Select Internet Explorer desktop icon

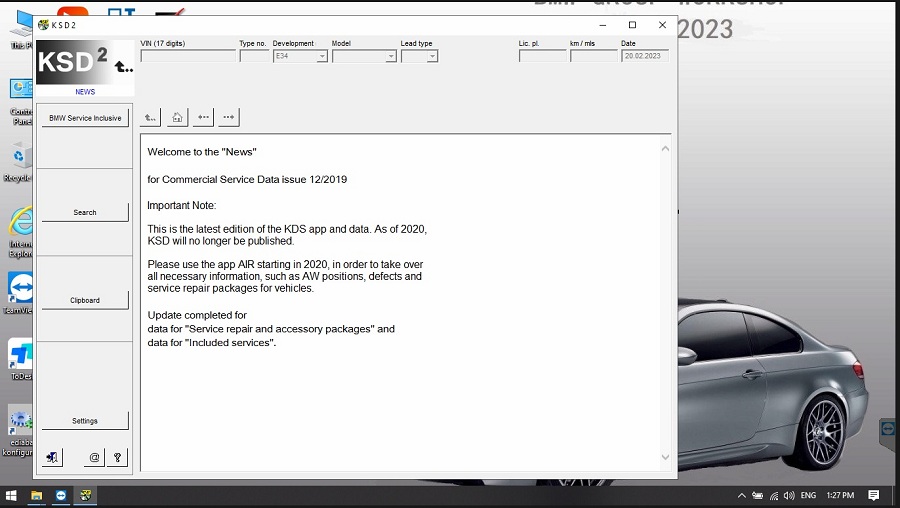[x=21, y=232]
